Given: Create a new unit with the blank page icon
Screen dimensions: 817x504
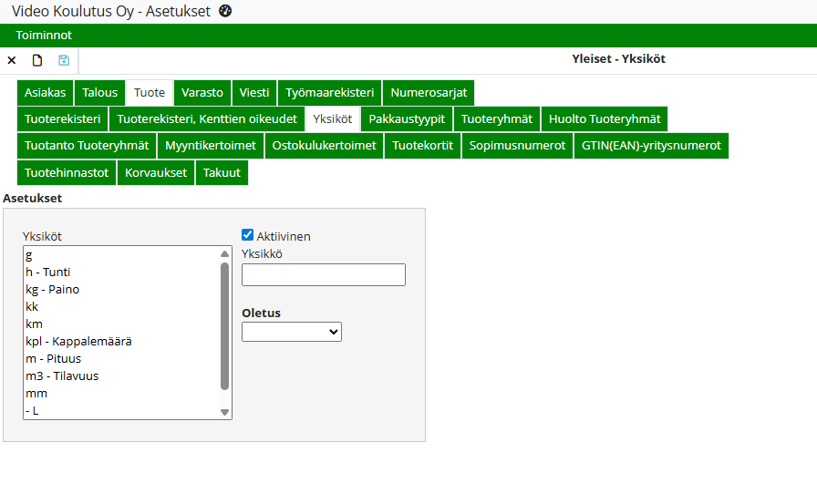Looking at the screenshot, I should [37, 60].
